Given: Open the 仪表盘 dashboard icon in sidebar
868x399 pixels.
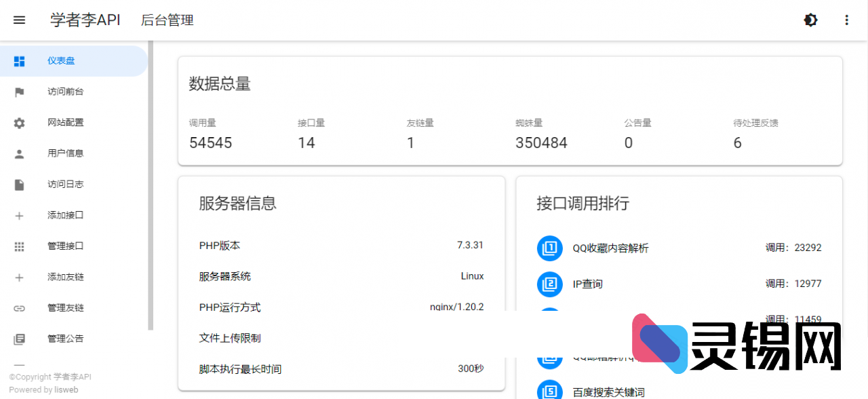Looking at the screenshot, I should 19,60.
